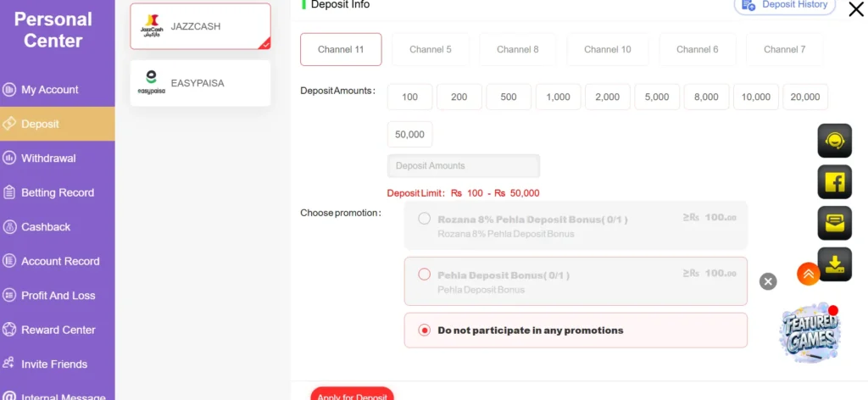Viewport: 868px width, 400px height.
Task: Click the Easypaisa logo
Action: [151, 83]
